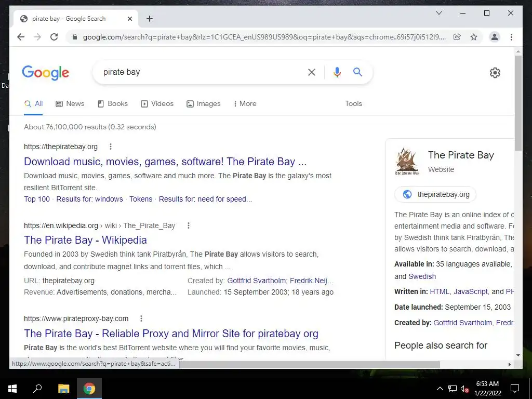
Task: Click the taskbar clock showing 6:53 AM
Action: pyautogui.click(x=487, y=389)
